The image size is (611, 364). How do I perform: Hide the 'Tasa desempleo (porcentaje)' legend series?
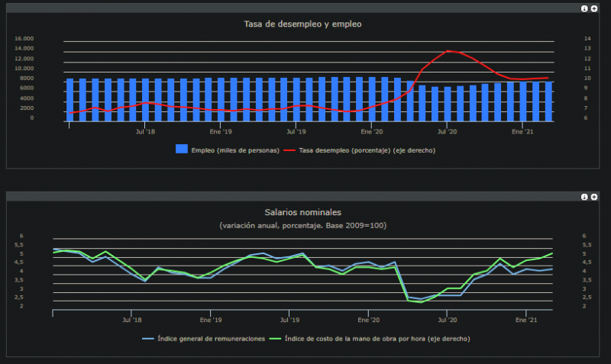[x=366, y=150]
